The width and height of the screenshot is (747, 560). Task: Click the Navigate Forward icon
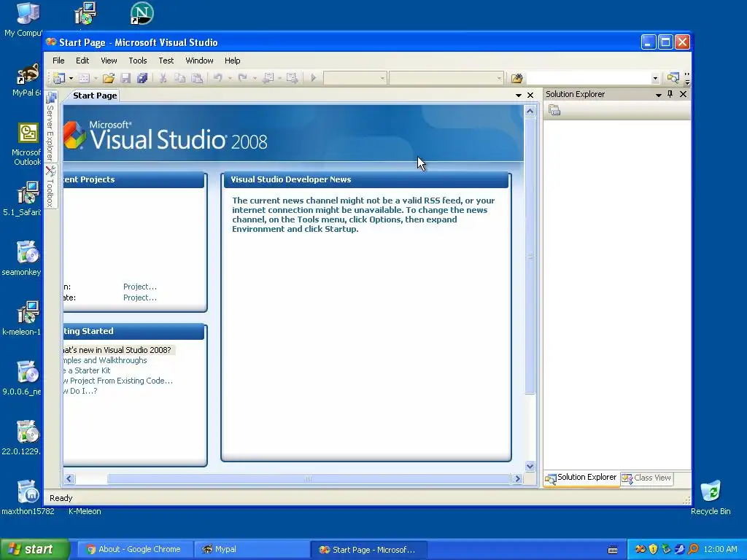pos(292,77)
